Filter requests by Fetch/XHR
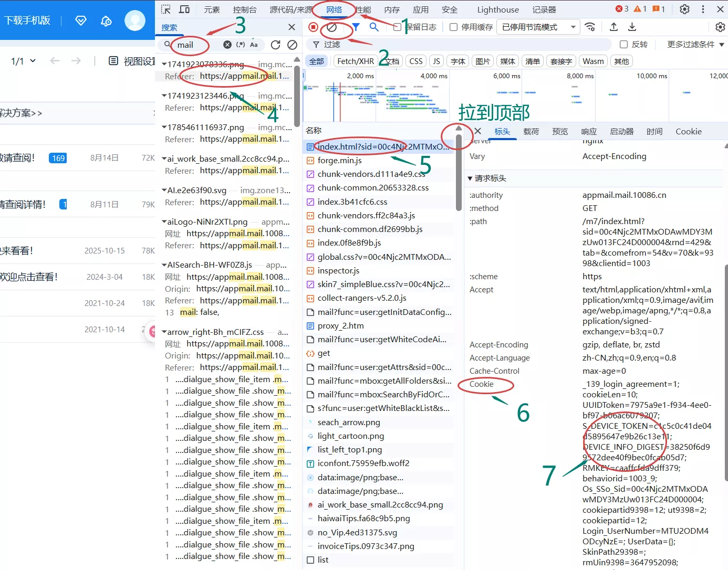 356,61
